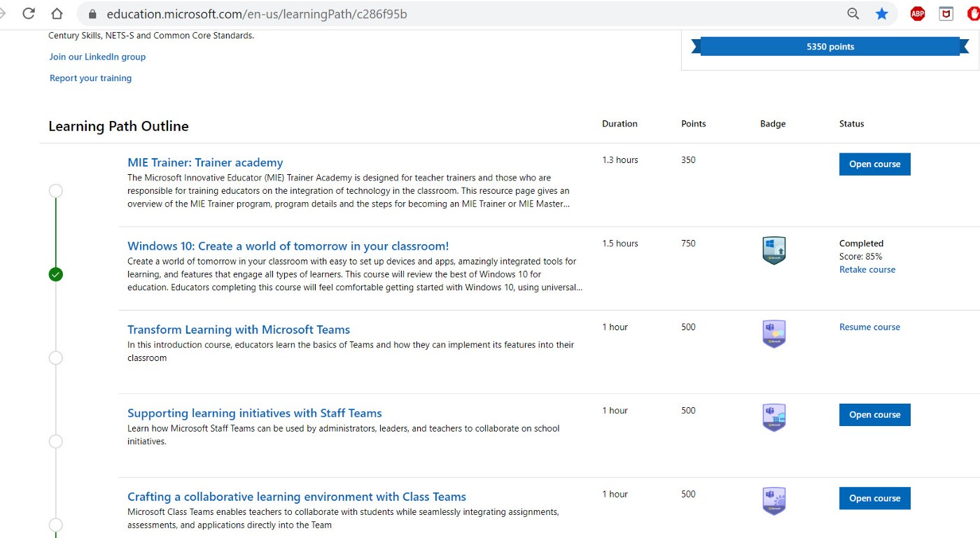980x538 pixels.
Task: Click the Class Teams course badge
Action: click(x=773, y=500)
